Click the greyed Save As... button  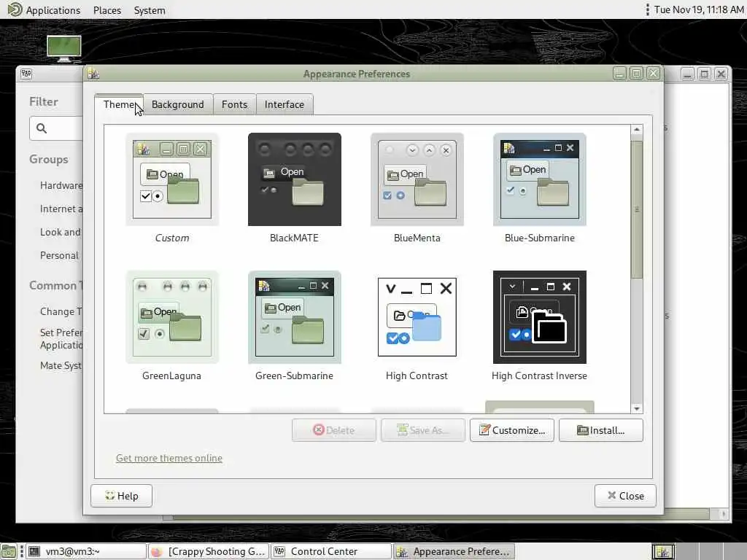click(422, 430)
